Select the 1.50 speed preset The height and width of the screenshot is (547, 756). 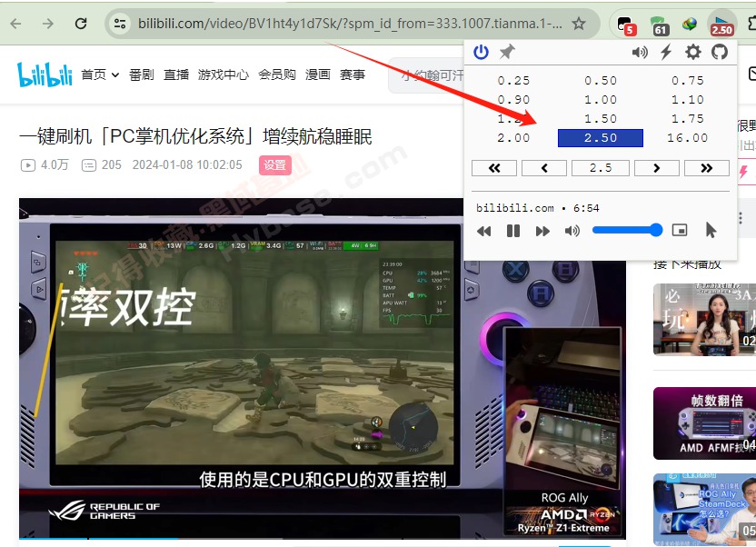pos(601,118)
